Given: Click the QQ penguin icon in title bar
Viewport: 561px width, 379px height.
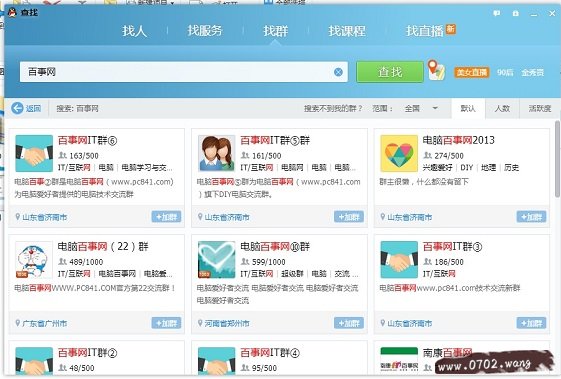Looking at the screenshot, I should click(12, 13).
